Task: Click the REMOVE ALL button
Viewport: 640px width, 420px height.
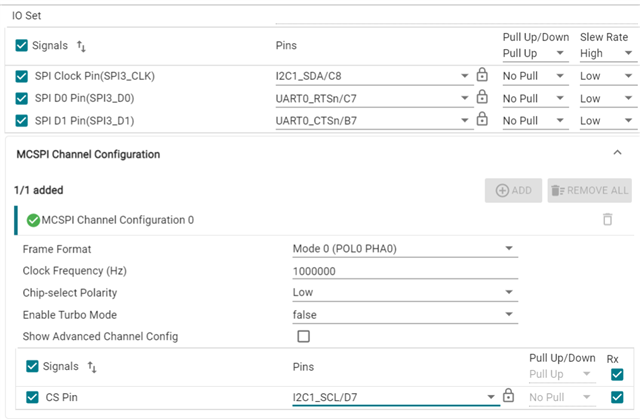Action: [590, 190]
